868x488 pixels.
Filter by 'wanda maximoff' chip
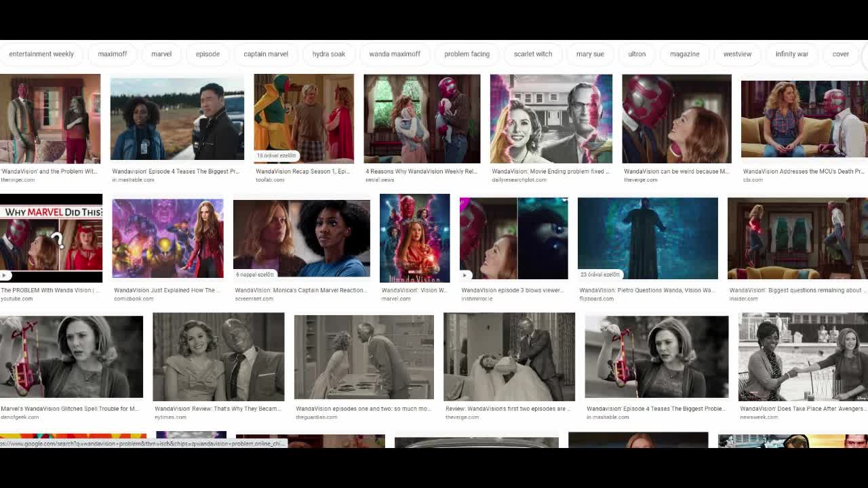coord(395,54)
